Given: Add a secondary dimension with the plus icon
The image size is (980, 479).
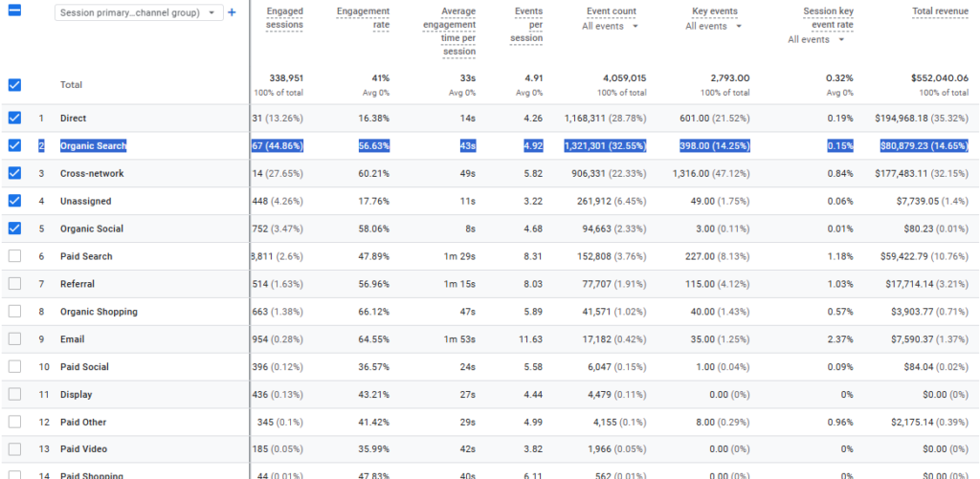Looking at the screenshot, I should click(x=232, y=11).
